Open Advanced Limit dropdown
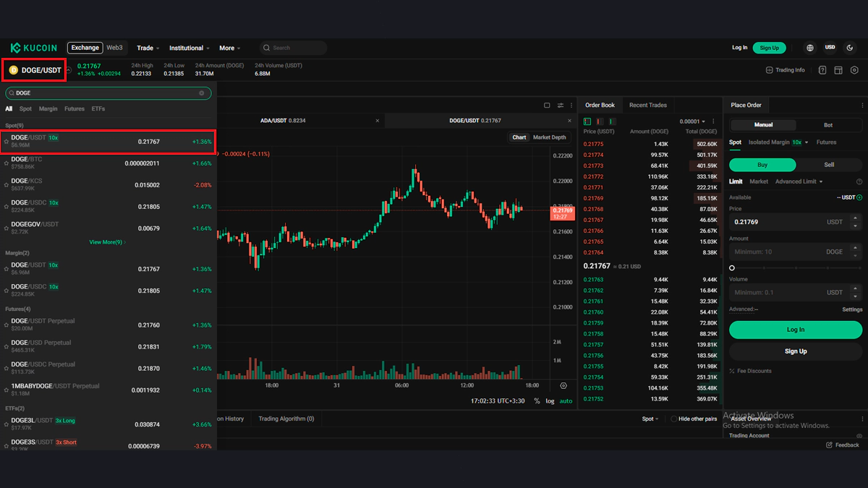The image size is (868, 488). (799, 182)
